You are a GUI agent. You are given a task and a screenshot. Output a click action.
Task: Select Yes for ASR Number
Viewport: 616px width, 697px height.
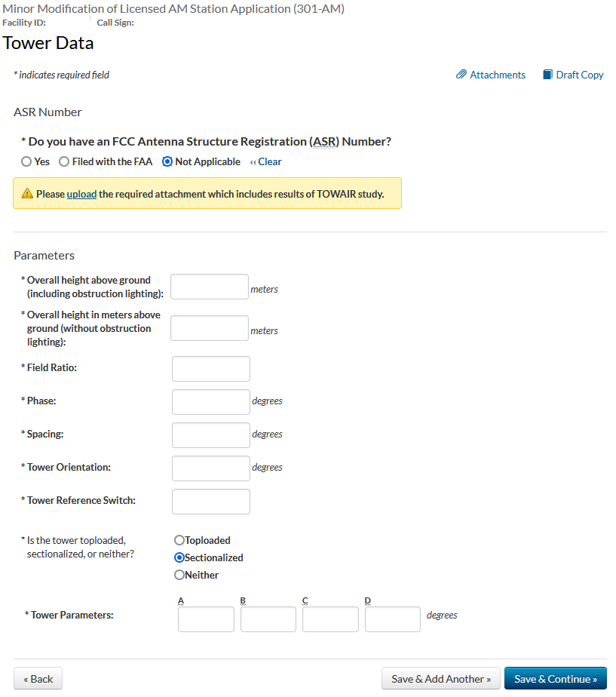tap(26, 161)
